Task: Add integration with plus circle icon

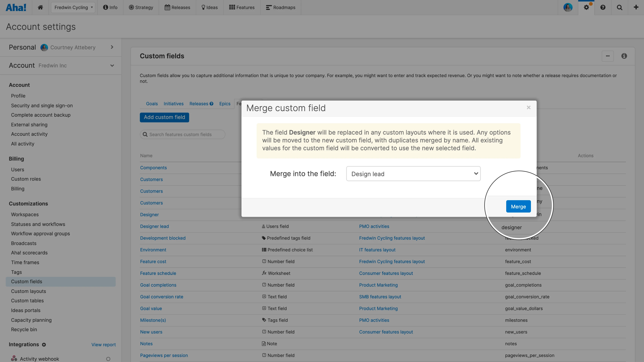Action: click(44, 345)
